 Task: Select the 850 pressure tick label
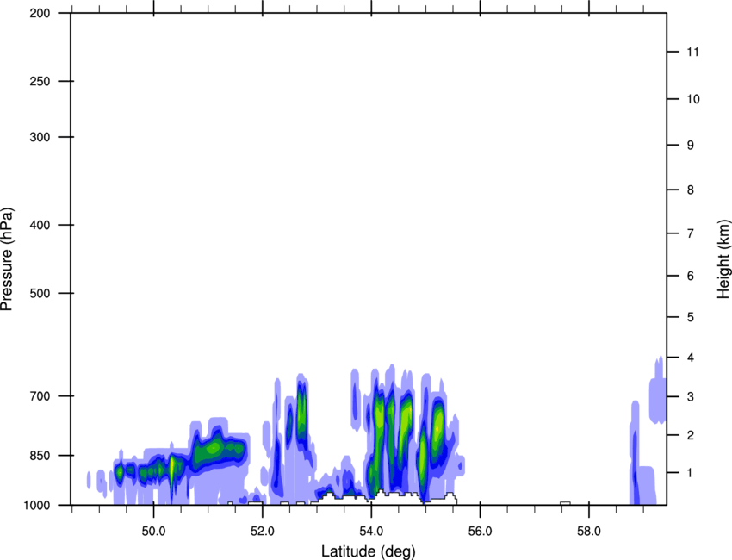pyautogui.click(x=40, y=456)
